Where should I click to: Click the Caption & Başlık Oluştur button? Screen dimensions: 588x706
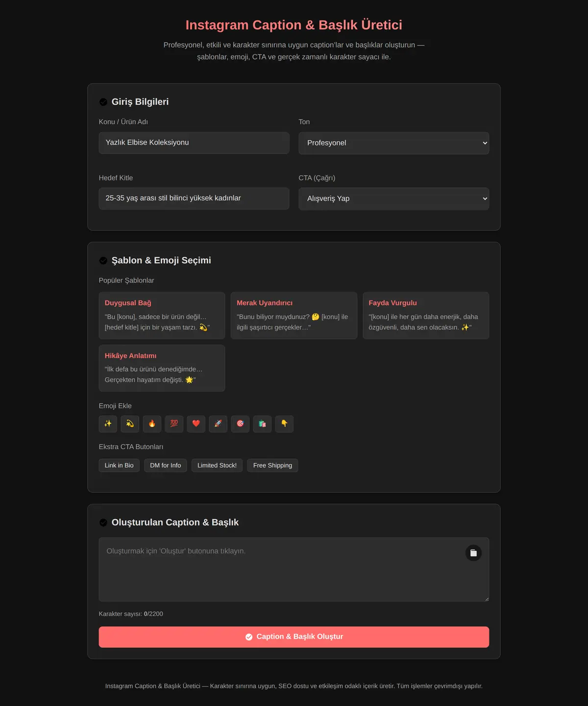[x=294, y=637]
